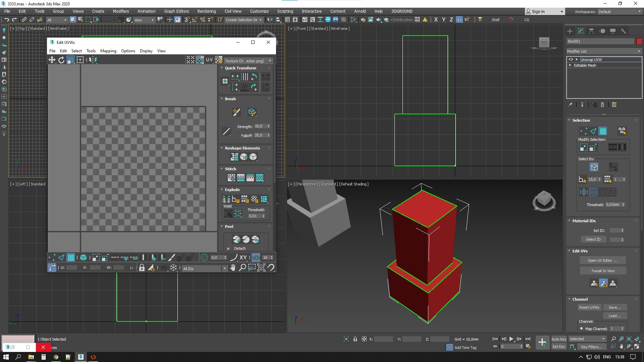Open the Create command panel tab

[x=570, y=31]
